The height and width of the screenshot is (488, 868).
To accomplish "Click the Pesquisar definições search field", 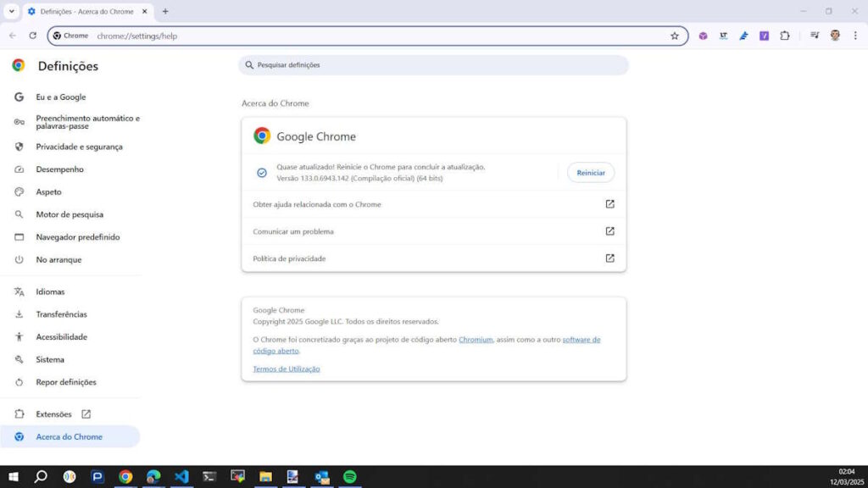I will click(x=433, y=65).
